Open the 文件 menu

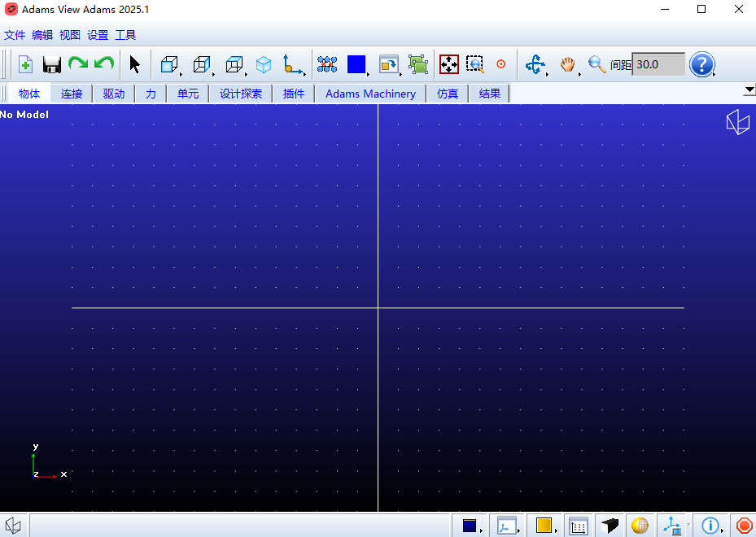15,35
